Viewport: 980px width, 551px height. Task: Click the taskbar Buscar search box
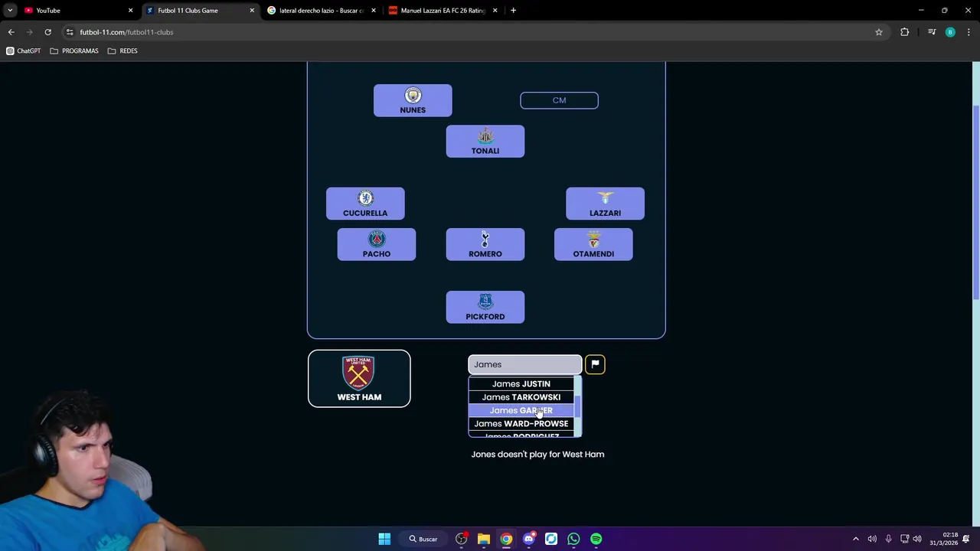[423, 539]
